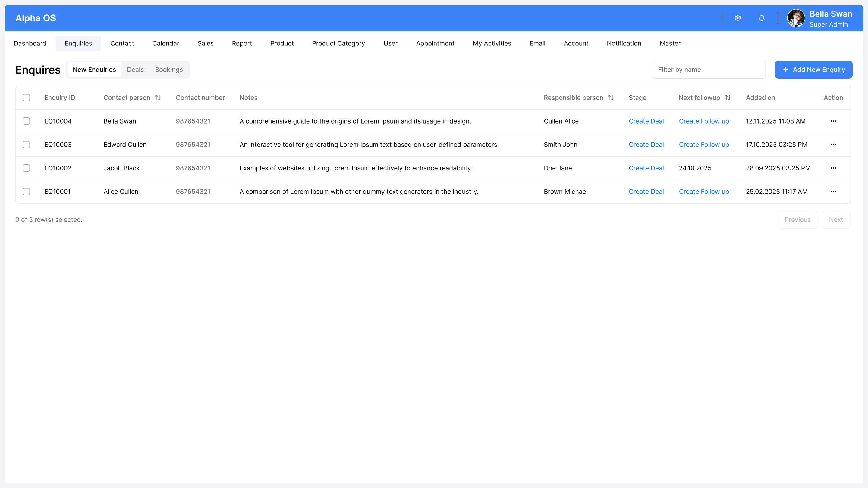Sort by Responsible person column arrows

tap(611, 98)
